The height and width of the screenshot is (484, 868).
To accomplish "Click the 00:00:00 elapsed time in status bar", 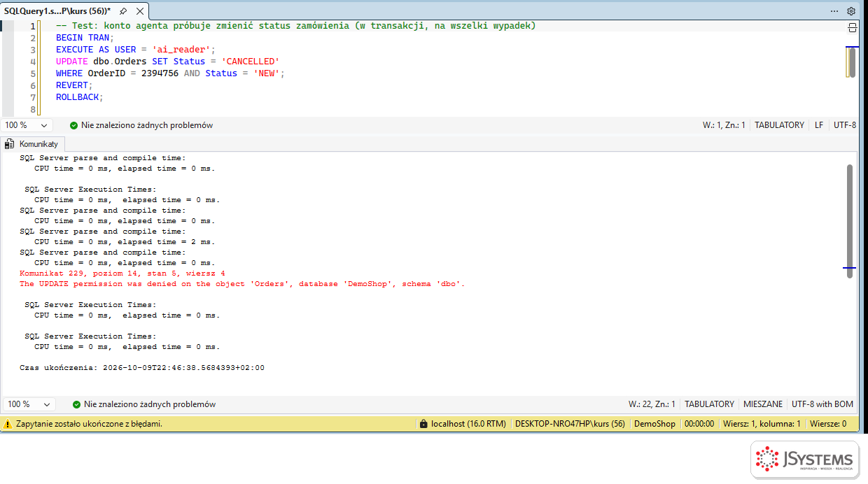I will [x=699, y=424].
